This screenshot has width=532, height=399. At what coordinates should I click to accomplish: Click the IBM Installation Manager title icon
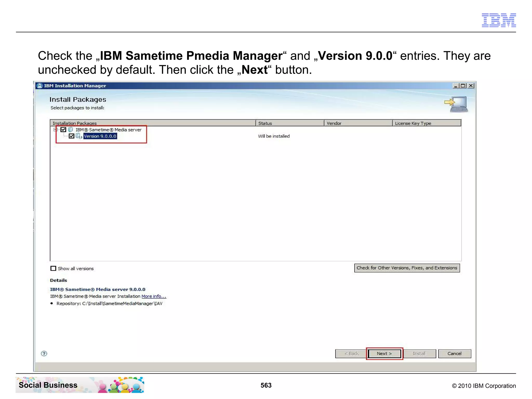point(39,86)
